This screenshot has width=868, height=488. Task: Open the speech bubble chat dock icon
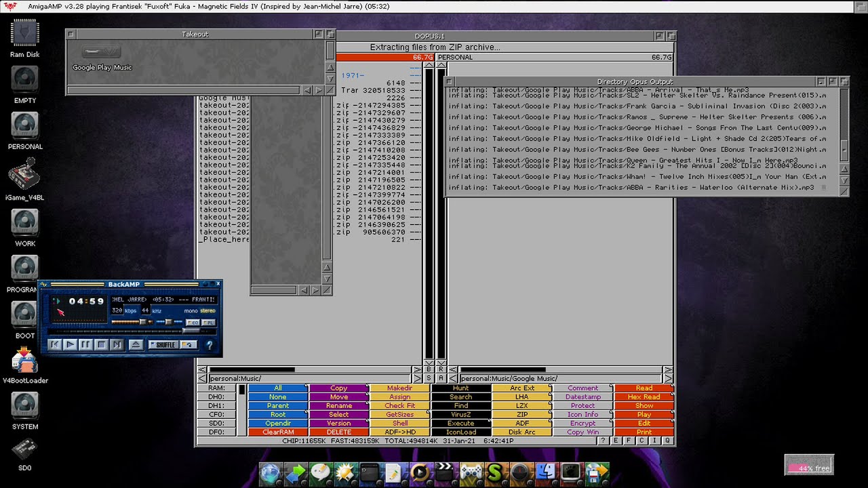(x=321, y=473)
